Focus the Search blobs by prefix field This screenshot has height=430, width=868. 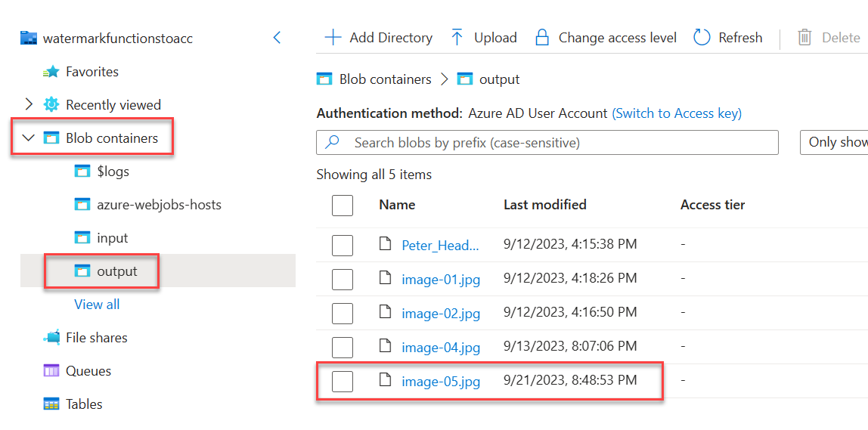click(547, 142)
